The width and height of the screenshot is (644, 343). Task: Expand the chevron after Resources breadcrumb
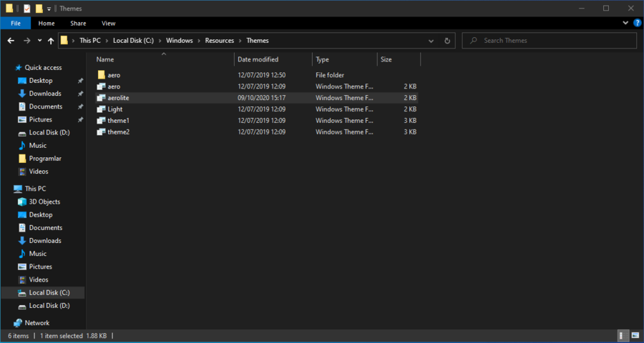click(x=240, y=41)
